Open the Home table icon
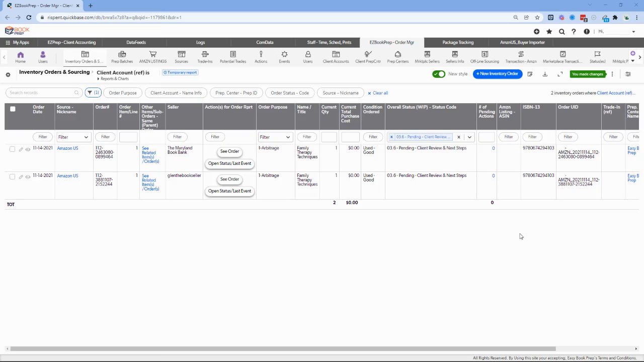644x362 pixels. (20, 54)
